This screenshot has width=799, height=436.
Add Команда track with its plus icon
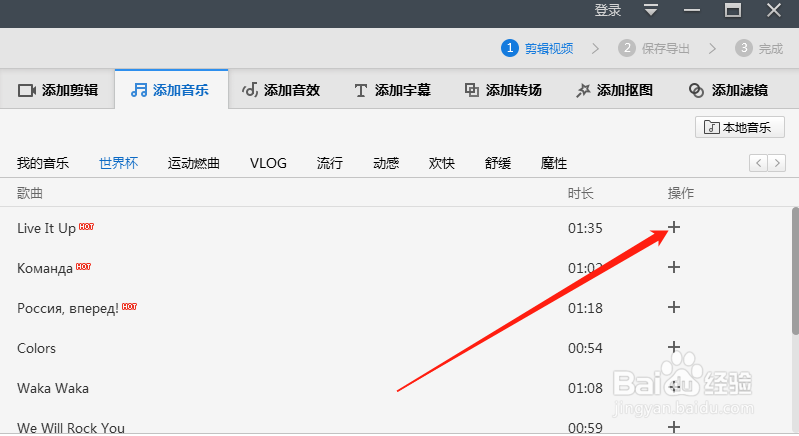[x=674, y=267]
